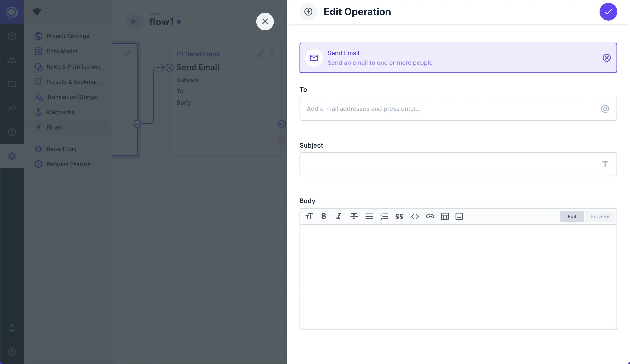
Task: Confirm the operation with checkmark button
Action: point(608,12)
